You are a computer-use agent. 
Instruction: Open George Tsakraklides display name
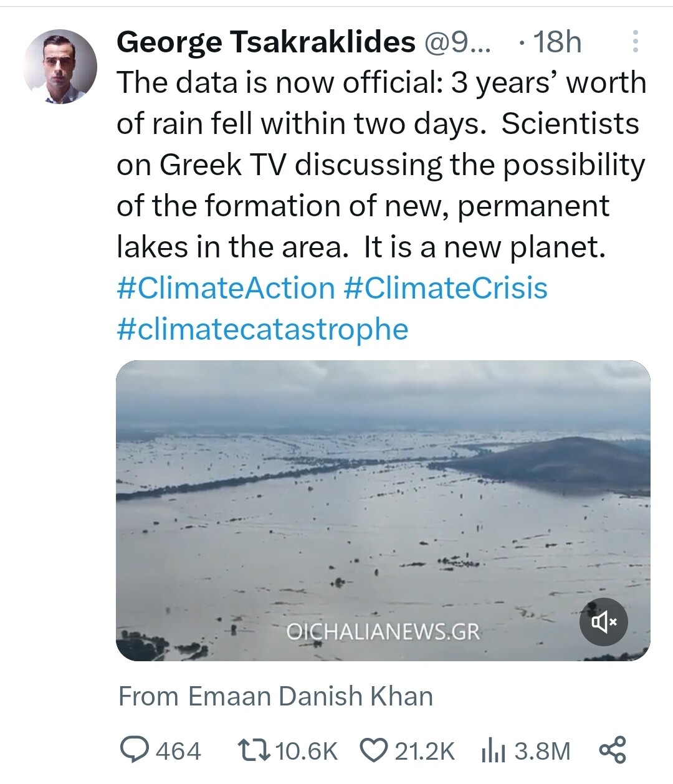click(x=266, y=42)
